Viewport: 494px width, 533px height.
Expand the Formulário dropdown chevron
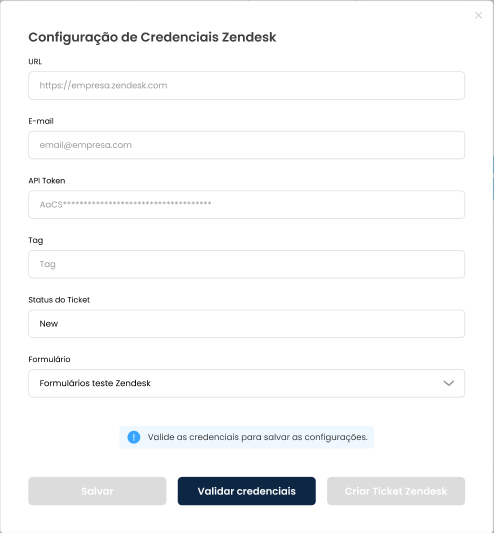coord(449,383)
